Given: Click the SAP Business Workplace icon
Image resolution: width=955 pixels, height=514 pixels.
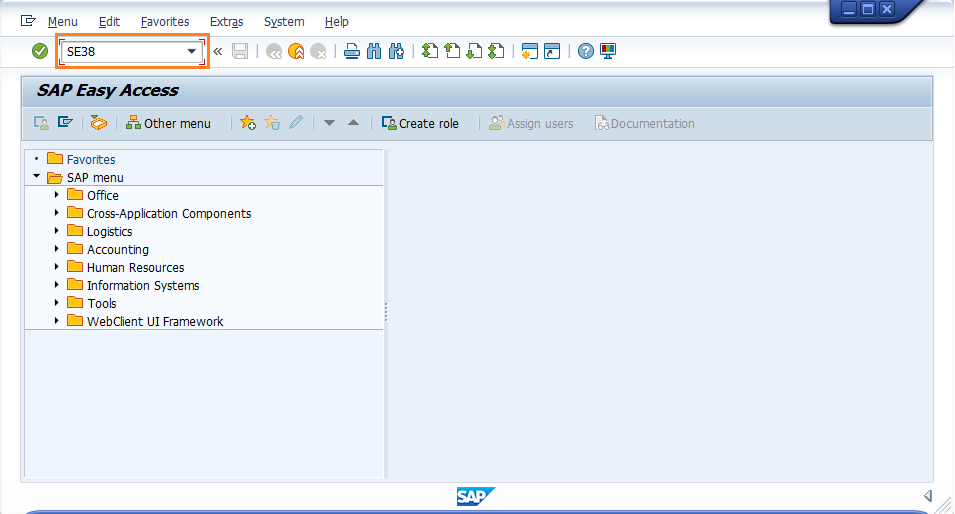Looking at the screenshot, I should pos(99,123).
